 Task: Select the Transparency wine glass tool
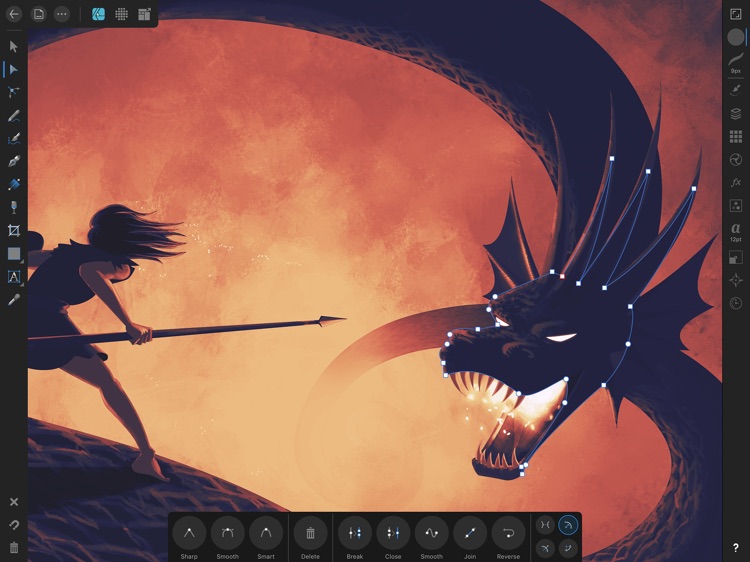pyautogui.click(x=14, y=207)
